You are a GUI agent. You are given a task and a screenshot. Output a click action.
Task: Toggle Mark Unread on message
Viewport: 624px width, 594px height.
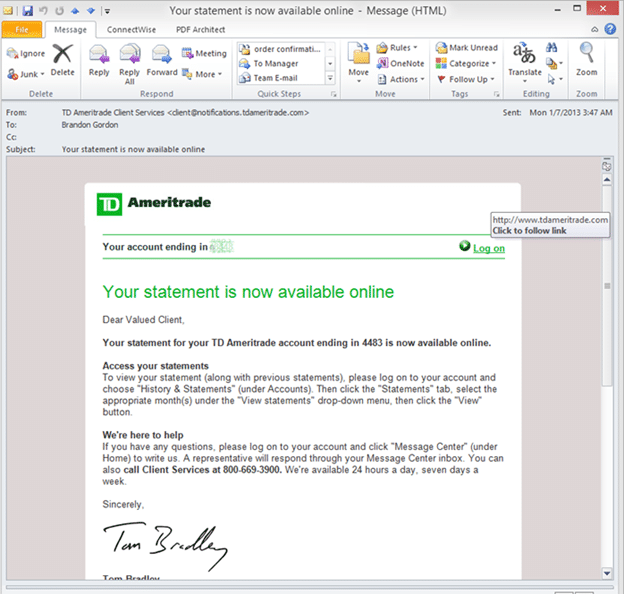466,48
